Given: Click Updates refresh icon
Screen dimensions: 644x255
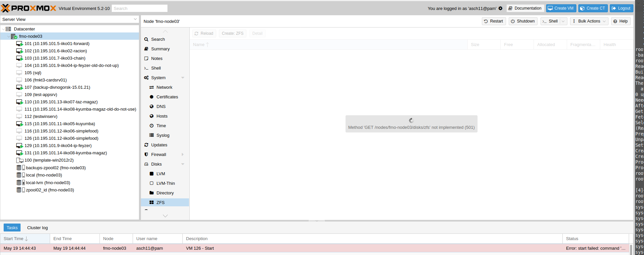Looking at the screenshot, I should (x=146, y=145).
